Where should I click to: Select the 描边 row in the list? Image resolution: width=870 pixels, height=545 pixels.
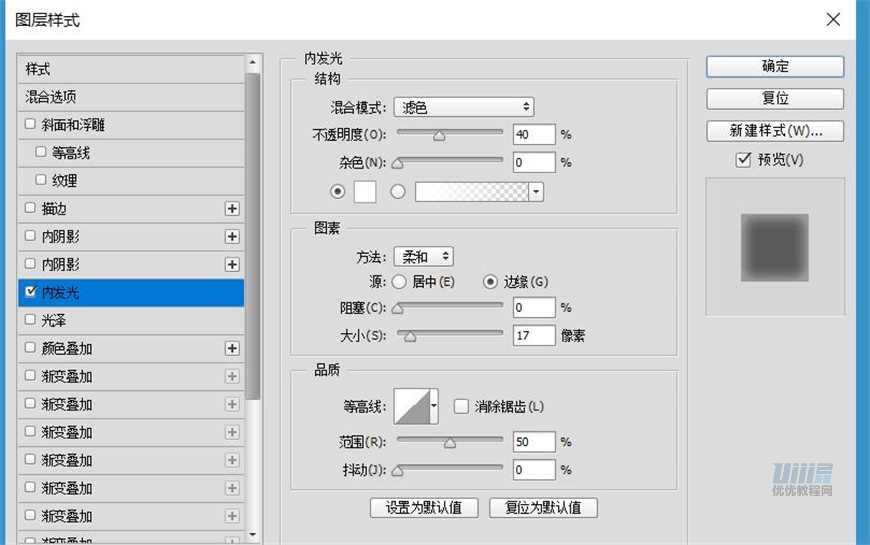coord(131,209)
